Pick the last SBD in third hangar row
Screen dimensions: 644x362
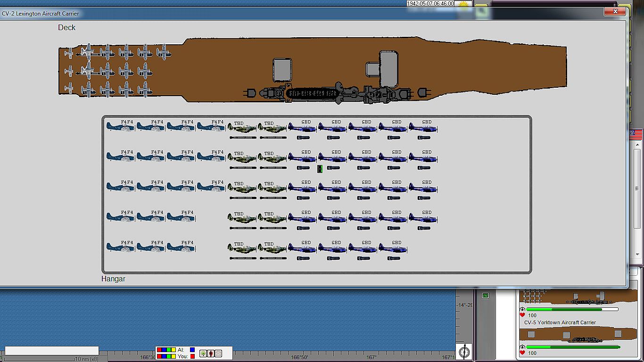pyautogui.click(x=423, y=187)
